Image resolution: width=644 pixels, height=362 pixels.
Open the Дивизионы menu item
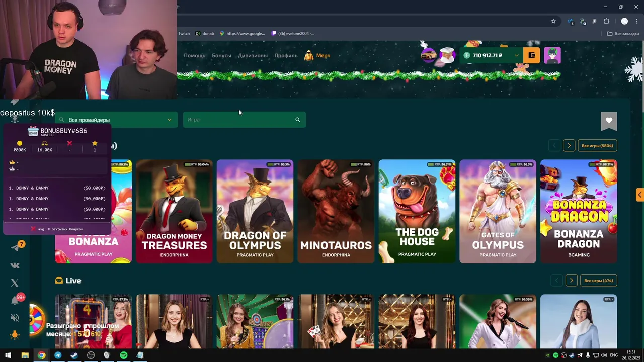point(253,56)
